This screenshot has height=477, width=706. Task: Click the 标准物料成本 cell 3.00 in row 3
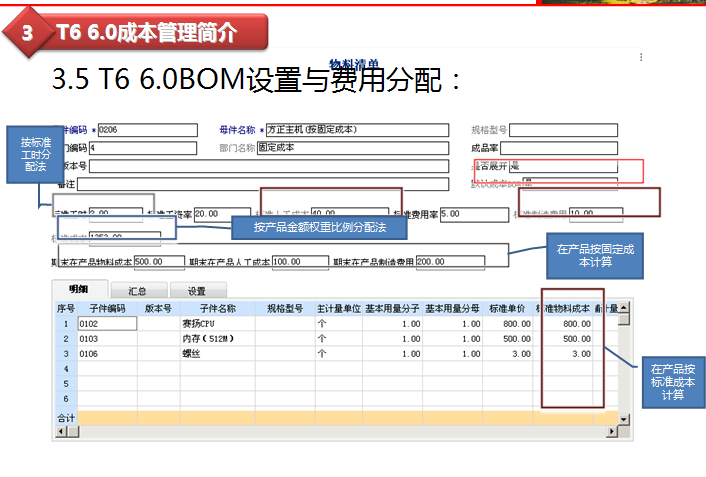(563, 354)
